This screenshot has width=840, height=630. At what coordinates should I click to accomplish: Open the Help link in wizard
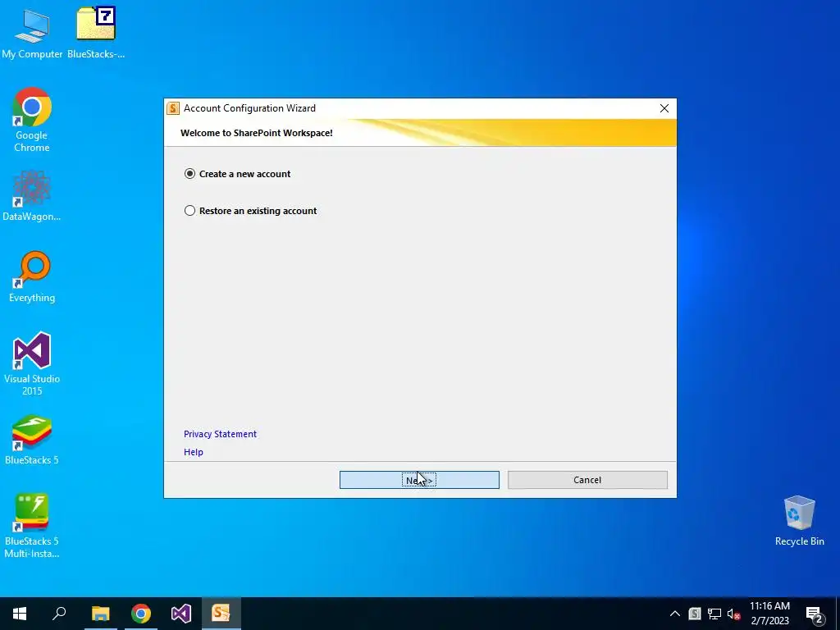194,452
